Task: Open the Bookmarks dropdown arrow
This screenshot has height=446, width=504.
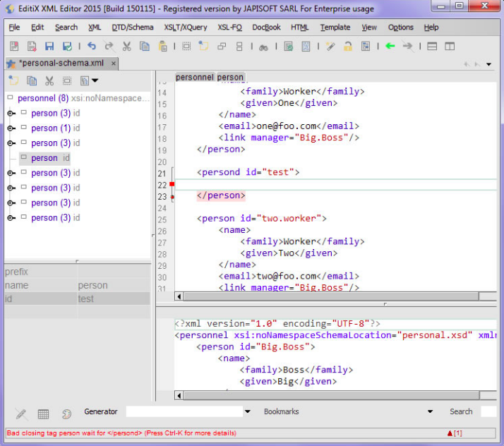Action: pyautogui.click(x=430, y=411)
